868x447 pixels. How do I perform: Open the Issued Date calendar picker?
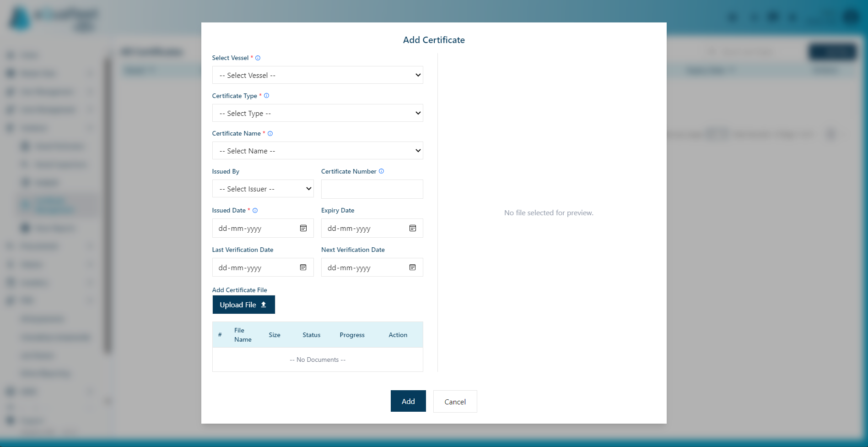pos(303,228)
